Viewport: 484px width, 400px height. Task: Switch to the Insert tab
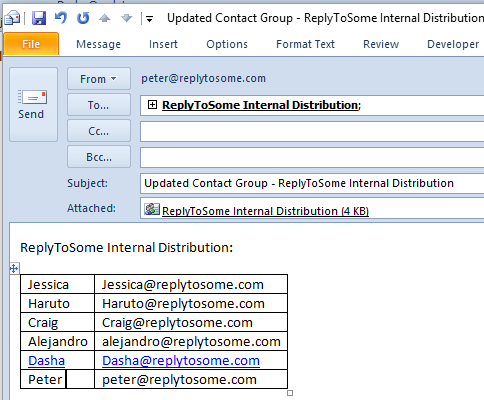[x=163, y=44]
